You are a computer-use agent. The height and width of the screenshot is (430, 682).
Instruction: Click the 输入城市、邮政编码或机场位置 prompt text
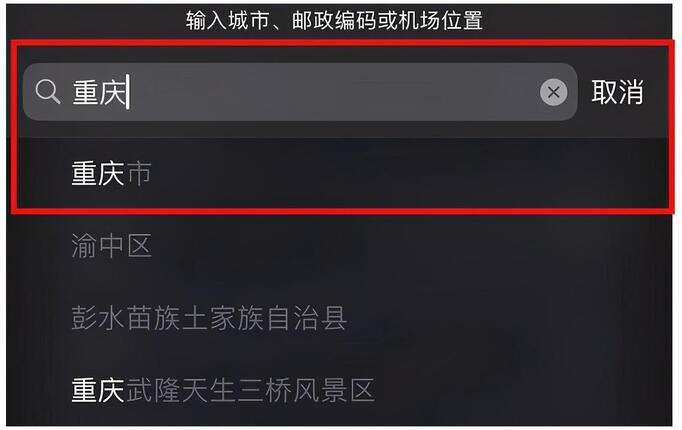coord(334,20)
